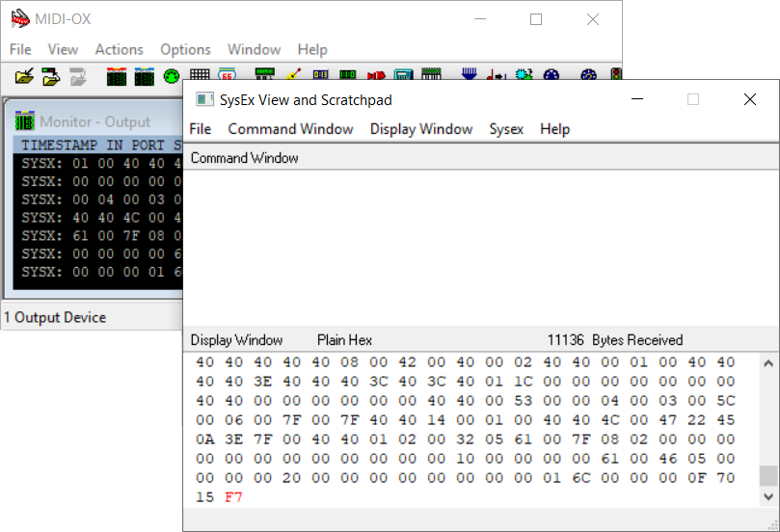The image size is (780, 532).
Task: Open the MIDI-OX Help menu
Action: pos(312,49)
